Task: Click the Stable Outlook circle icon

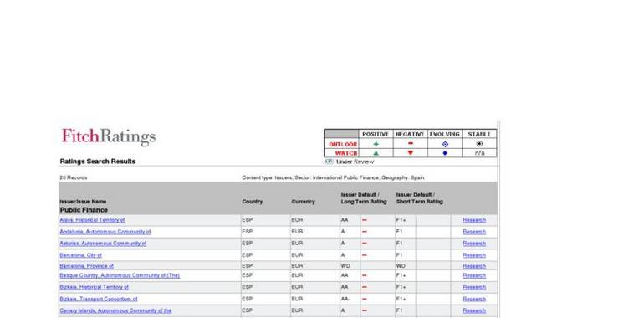Action: 479,144
